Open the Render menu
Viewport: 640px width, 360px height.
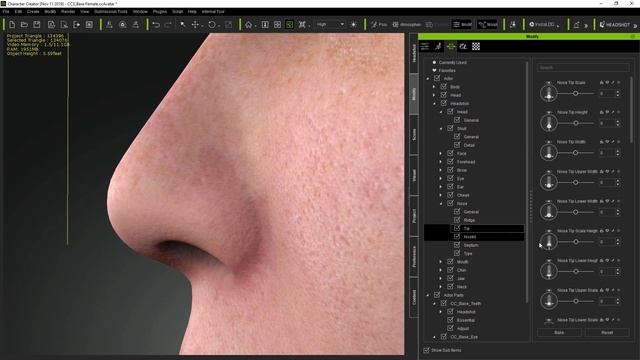coord(68,12)
